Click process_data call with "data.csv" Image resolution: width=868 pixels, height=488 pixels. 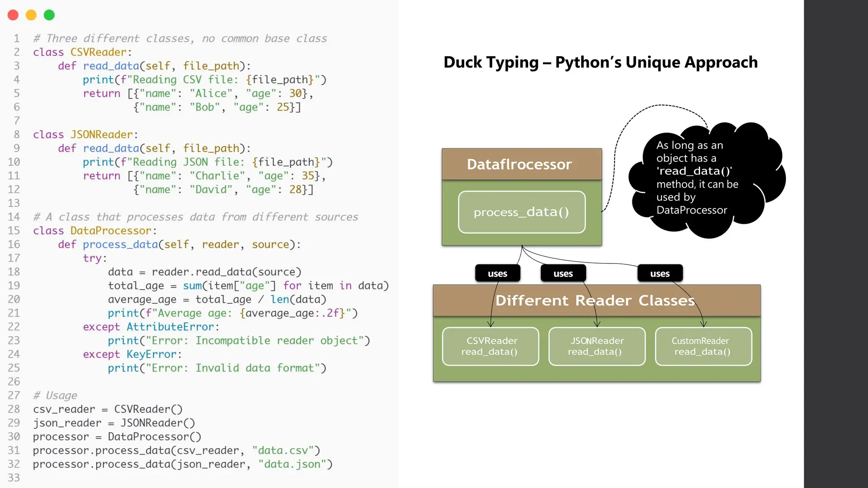177,450
